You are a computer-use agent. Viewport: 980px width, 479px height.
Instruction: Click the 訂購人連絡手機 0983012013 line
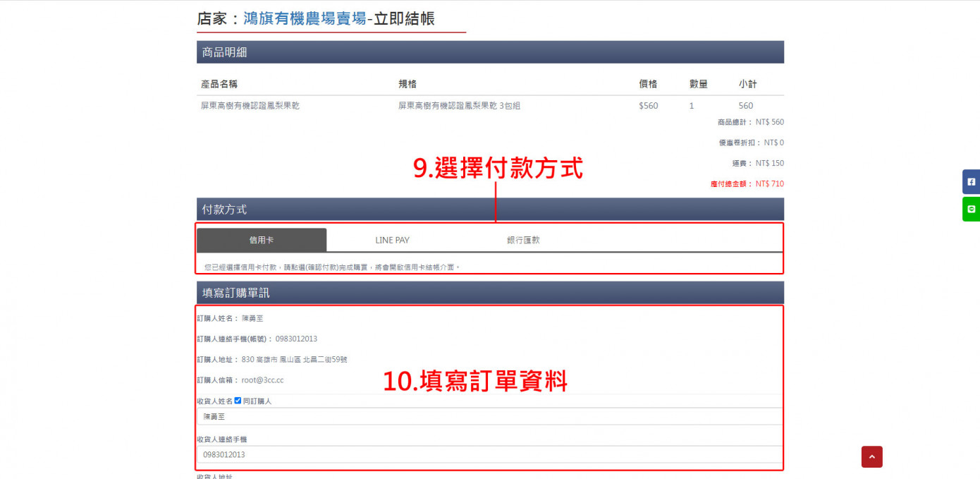click(x=257, y=339)
